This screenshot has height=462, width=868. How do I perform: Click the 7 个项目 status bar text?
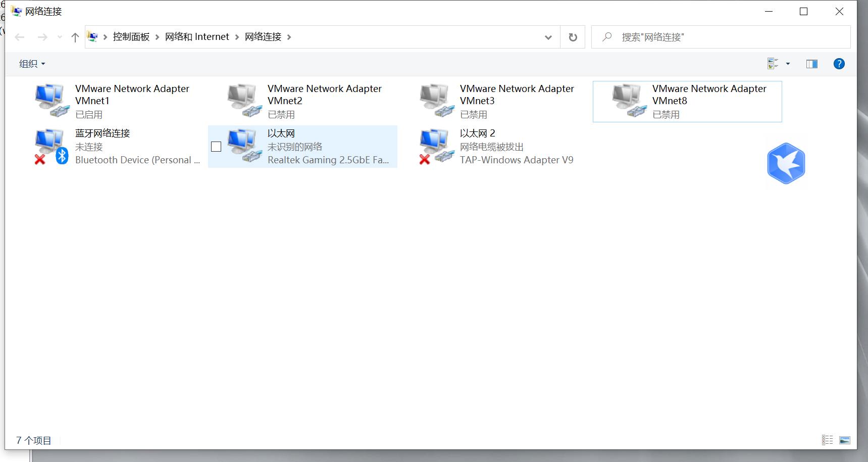(34, 440)
